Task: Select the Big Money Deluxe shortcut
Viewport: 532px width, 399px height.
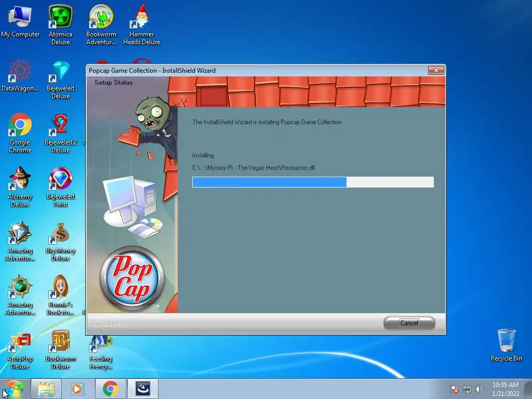Action: [x=60, y=241]
